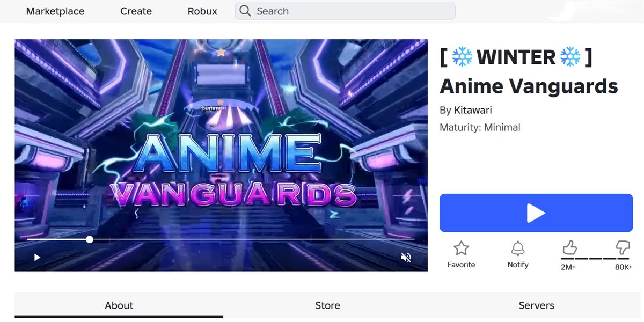The image size is (644, 322).
Task: Click the Anime Vanguards trailer thumbnail
Action: click(x=221, y=140)
